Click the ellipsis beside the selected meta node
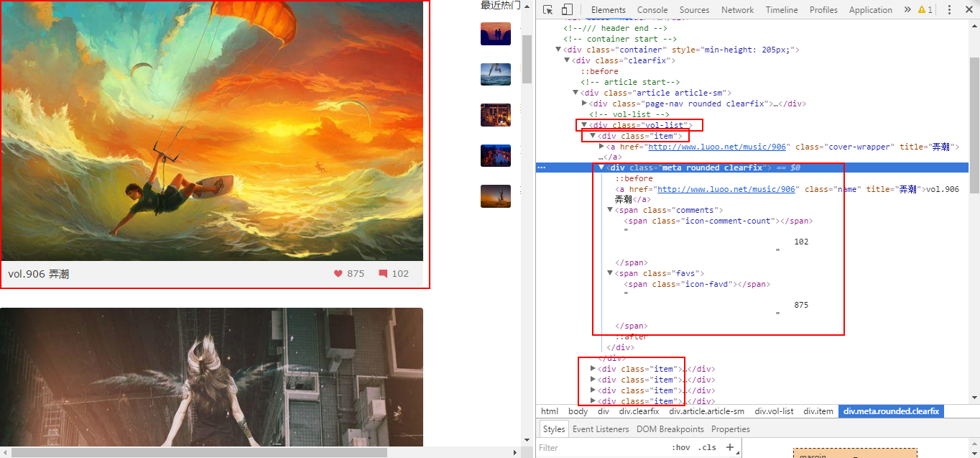Viewport: 980px width, 458px height. tap(541, 168)
